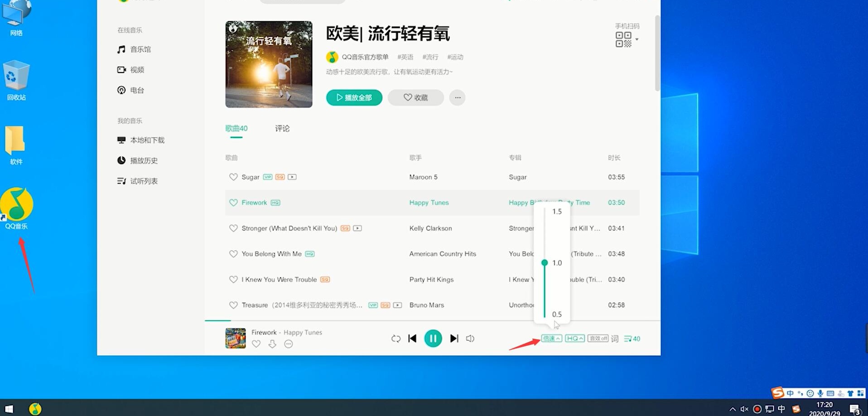Skip to the next track
The image size is (868, 416).
pos(454,339)
